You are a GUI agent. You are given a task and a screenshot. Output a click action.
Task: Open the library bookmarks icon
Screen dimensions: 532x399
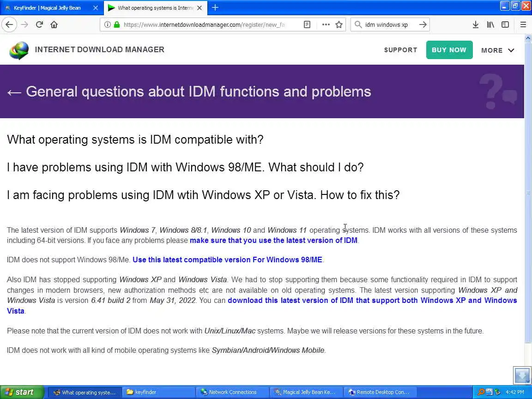coord(490,24)
